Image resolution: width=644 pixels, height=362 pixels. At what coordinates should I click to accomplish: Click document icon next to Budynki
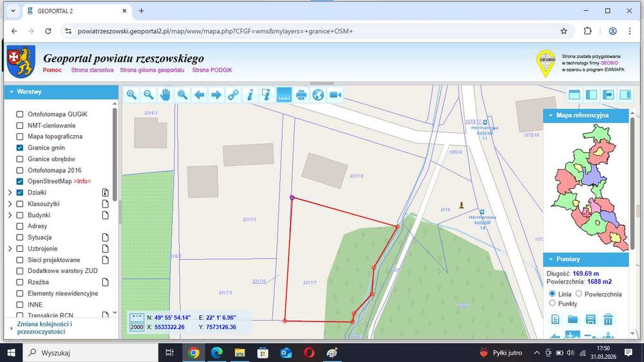[105, 215]
